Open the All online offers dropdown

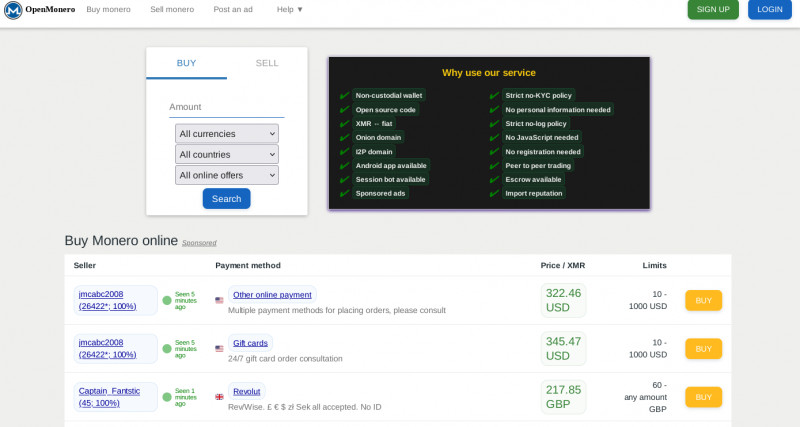click(x=226, y=175)
